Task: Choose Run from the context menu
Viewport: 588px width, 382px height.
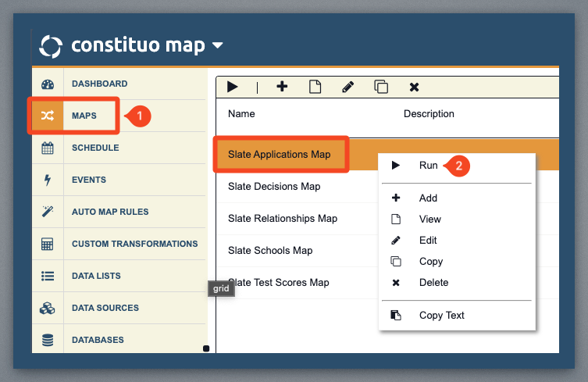Action: (x=428, y=166)
